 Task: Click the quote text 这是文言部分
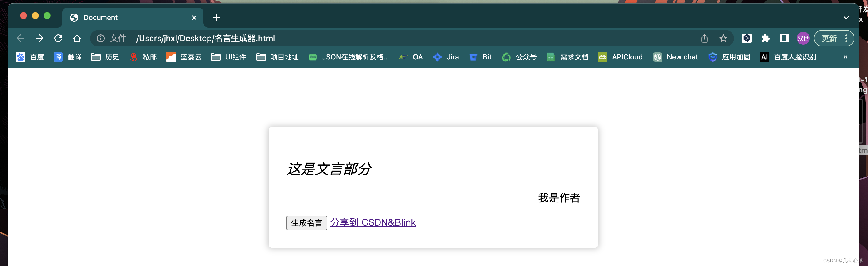tap(329, 169)
